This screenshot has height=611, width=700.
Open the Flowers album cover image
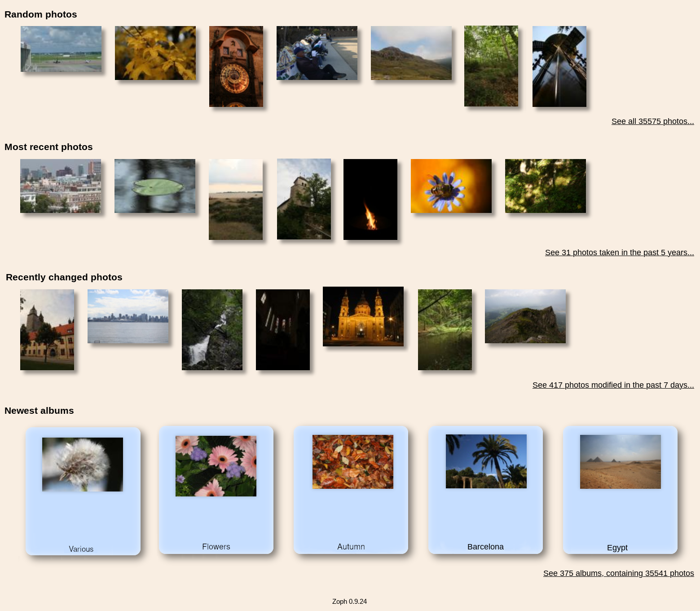[x=216, y=466]
